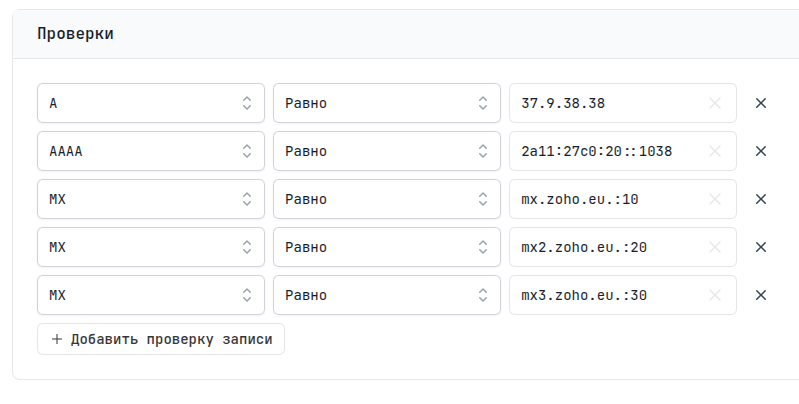The image size is (799, 404).
Task: Open the record type dropdown for mx3.zoho.eu.:30
Action: click(x=150, y=295)
